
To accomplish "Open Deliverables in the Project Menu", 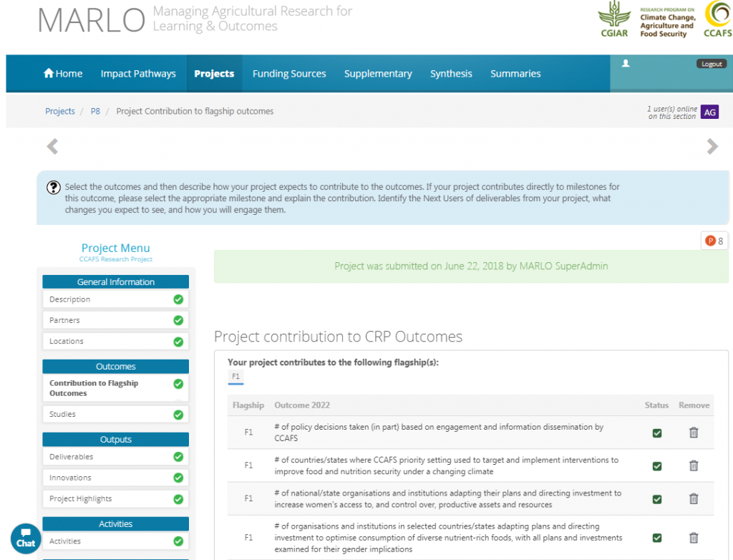I will [72, 457].
